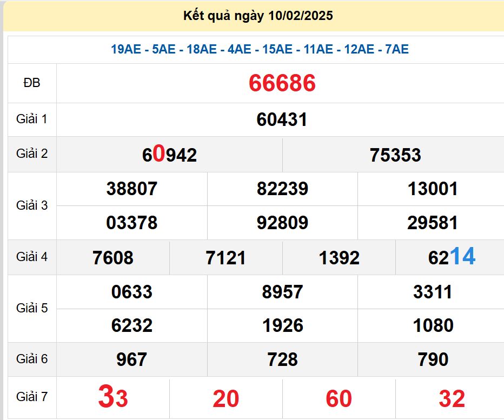
Task: Click the Giải 2 number 60942
Action: [169, 155]
